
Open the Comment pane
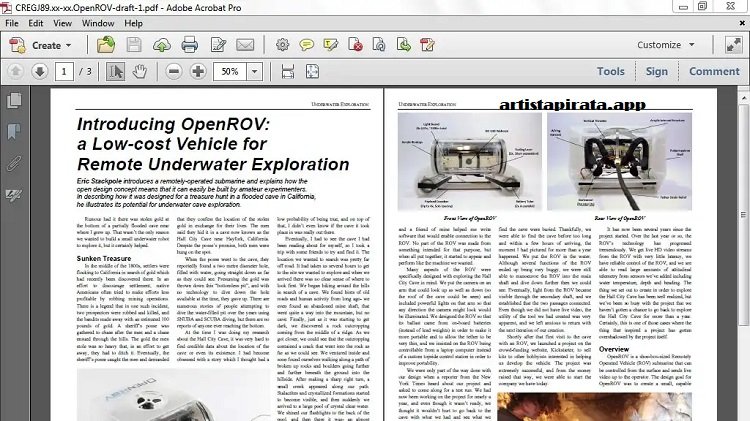pyautogui.click(x=714, y=71)
